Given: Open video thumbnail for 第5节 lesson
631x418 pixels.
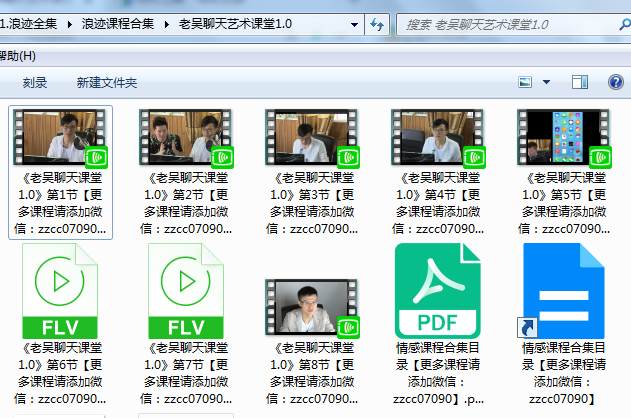Looking at the screenshot, I should click(564, 138).
